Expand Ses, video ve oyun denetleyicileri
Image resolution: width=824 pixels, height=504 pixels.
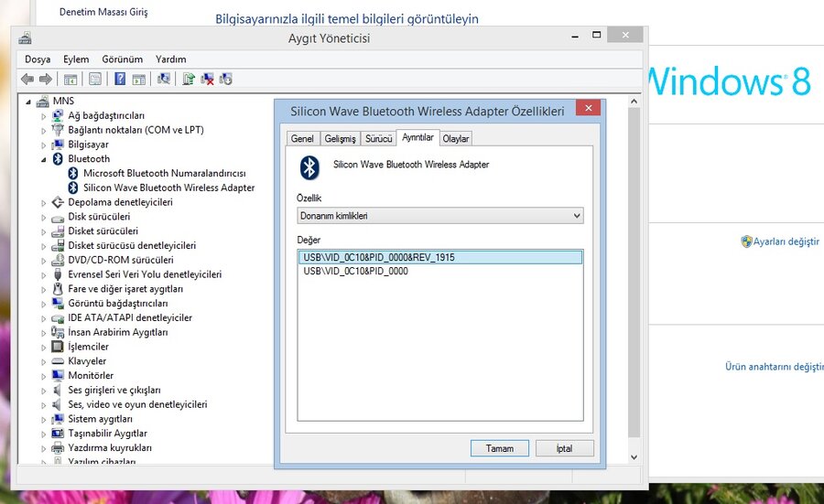pyautogui.click(x=44, y=405)
